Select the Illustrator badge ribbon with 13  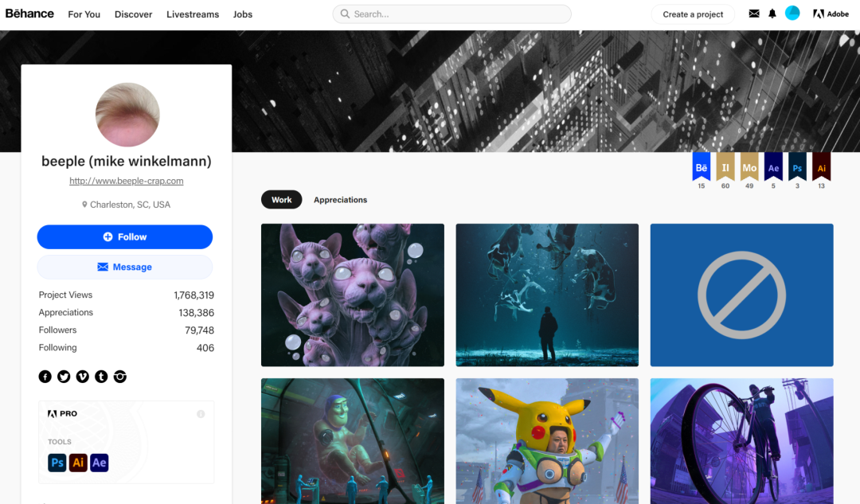tap(821, 166)
